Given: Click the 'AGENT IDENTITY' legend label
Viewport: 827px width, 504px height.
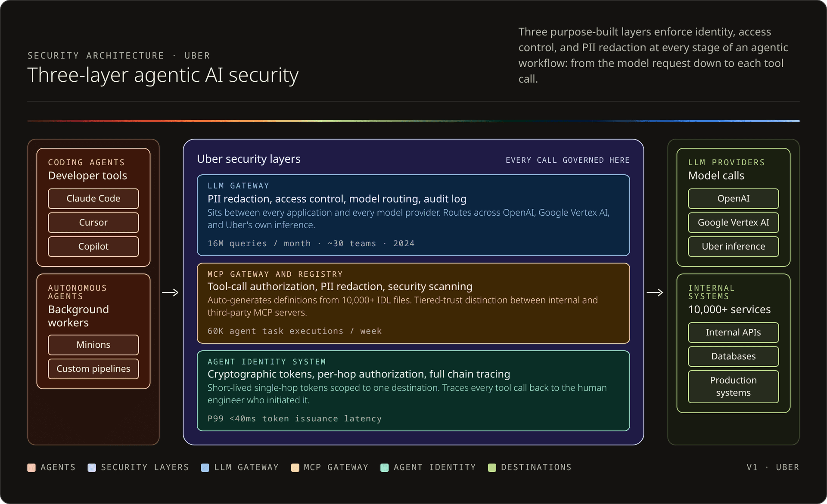Looking at the screenshot, I should pos(435,467).
